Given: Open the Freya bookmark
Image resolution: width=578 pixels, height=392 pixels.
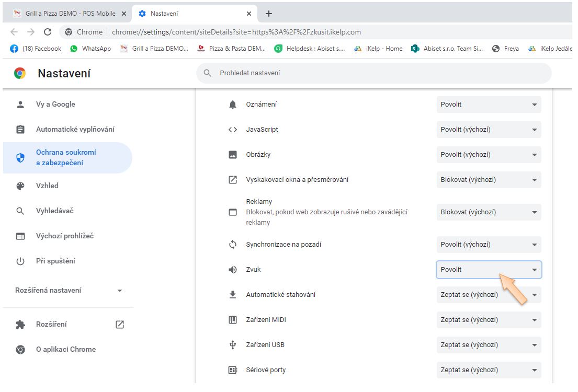Looking at the screenshot, I should [505, 49].
